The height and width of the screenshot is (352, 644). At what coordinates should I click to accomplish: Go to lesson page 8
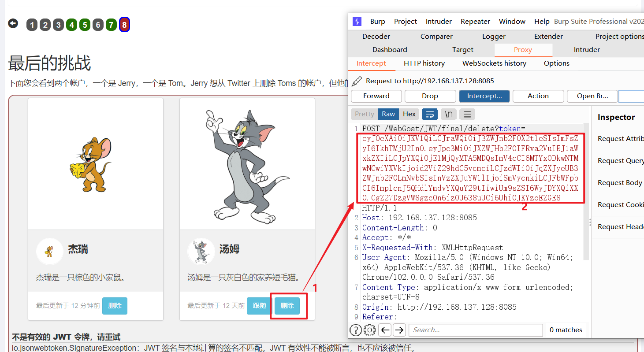pyautogui.click(x=124, y=25)
